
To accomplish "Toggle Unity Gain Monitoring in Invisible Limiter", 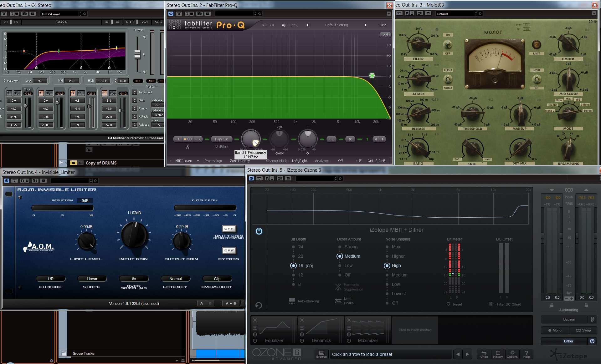I will 229,229.
